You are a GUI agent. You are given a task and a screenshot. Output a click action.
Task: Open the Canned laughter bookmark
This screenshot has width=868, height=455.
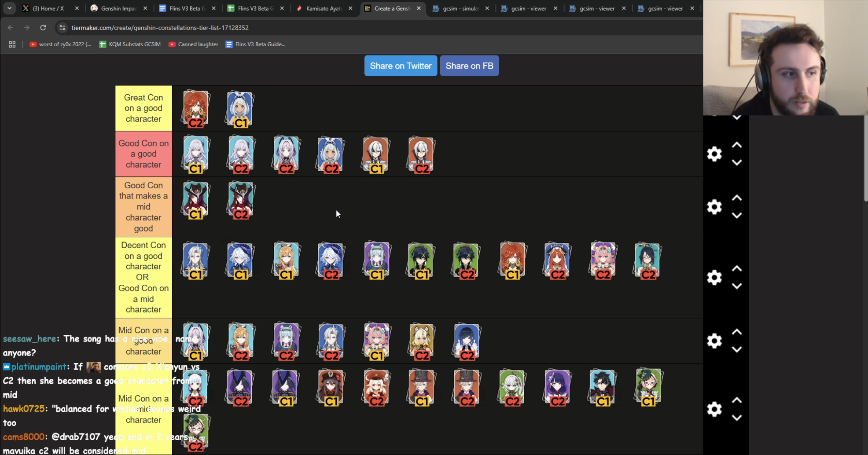(x=193, y=44)
